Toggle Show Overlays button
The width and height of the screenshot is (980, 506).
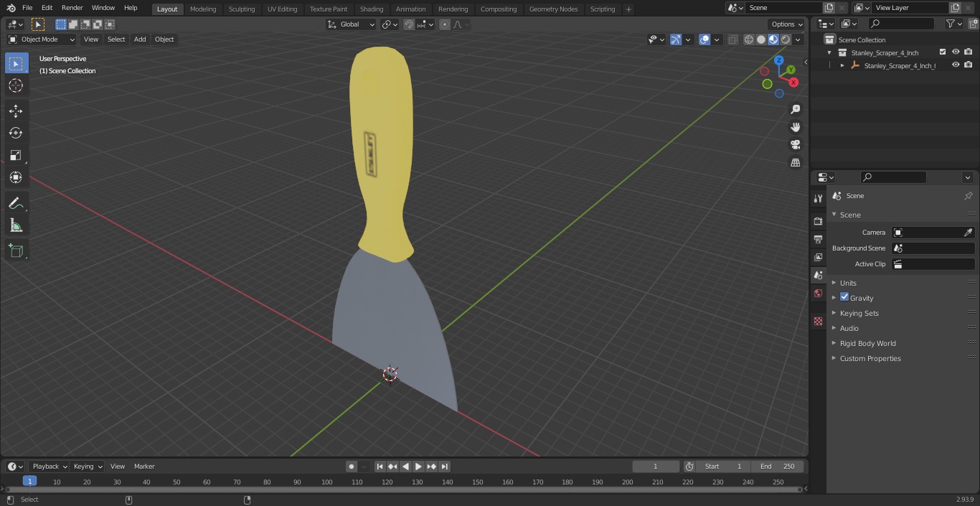(x=705, y=39)
